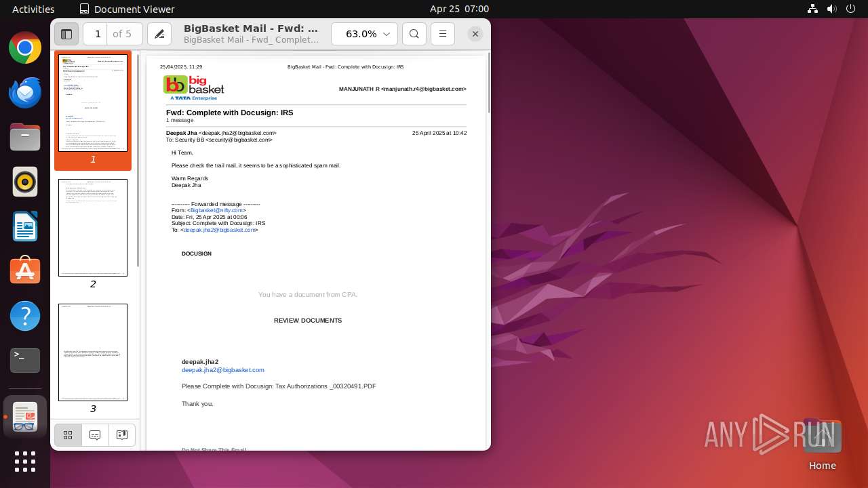Viewport: 868px width, 488px height.
Task: Open Document Viewer app menu in top bar
Action: [127, 9]
